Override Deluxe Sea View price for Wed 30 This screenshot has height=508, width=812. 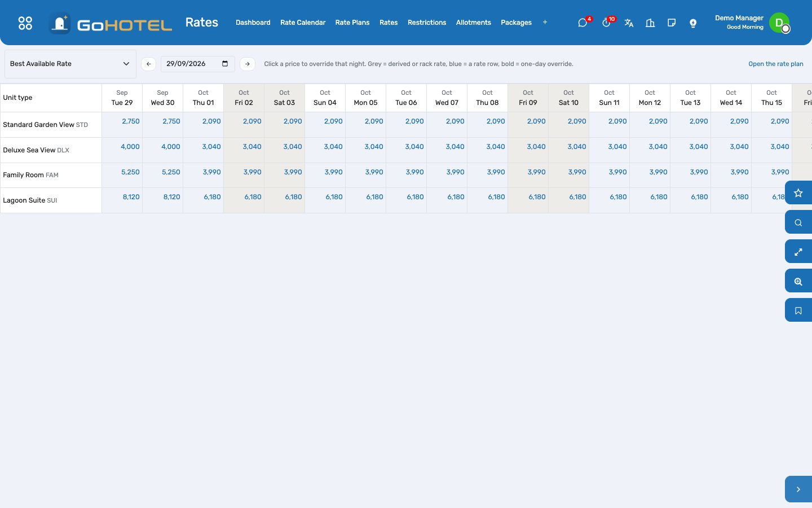tap(171, 147)
